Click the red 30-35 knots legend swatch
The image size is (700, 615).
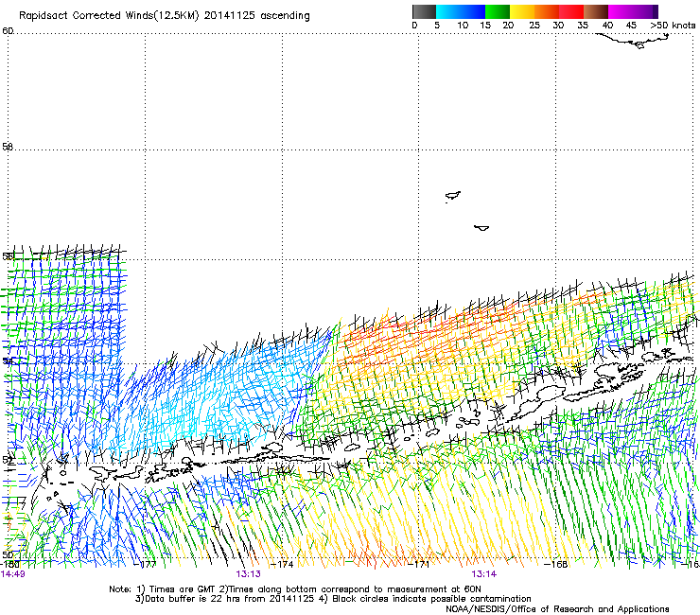[571, 11]
